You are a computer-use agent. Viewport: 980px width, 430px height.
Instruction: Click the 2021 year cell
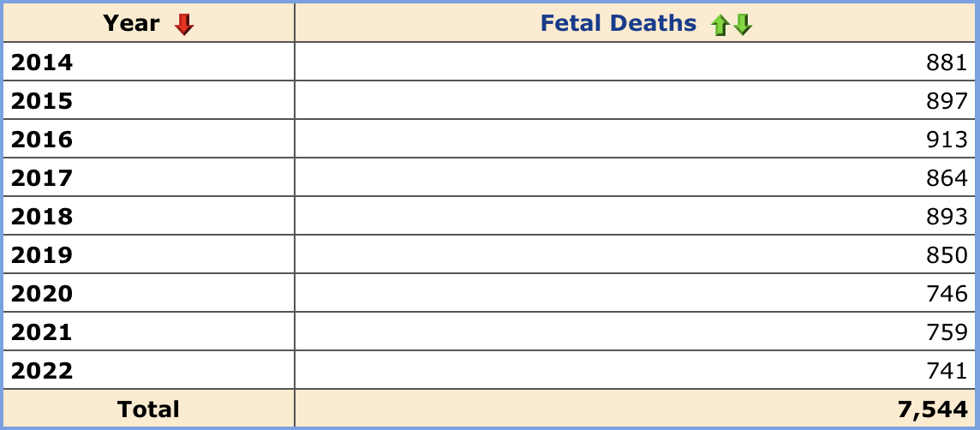[x=42, y=332]
